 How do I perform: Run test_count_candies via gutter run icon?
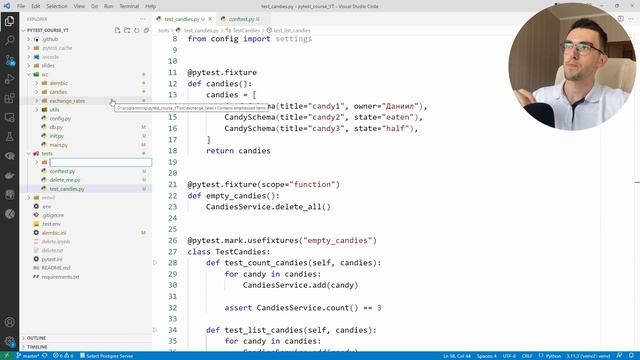[x=155, y=263]
